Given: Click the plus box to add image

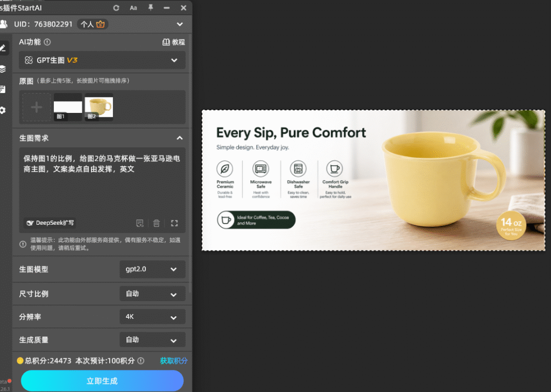Looking at the screenshot, I should pyautogui.click(x=37, y=107).
